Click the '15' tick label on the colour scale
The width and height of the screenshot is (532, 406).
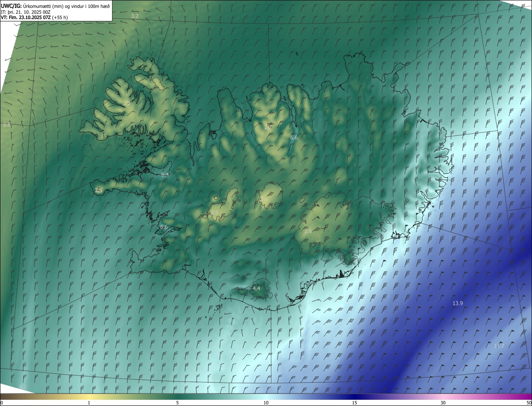coord(355,403)
